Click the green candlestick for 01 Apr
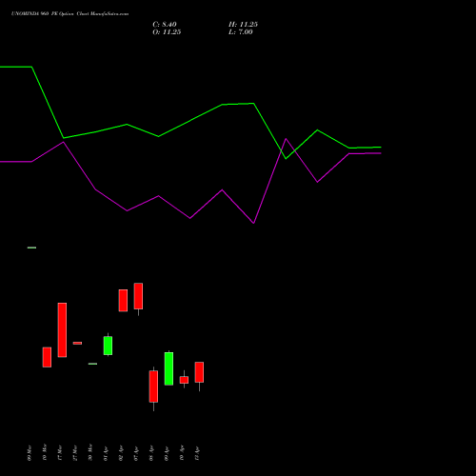This screenshot has width=476, height=476. pos(108,346)
